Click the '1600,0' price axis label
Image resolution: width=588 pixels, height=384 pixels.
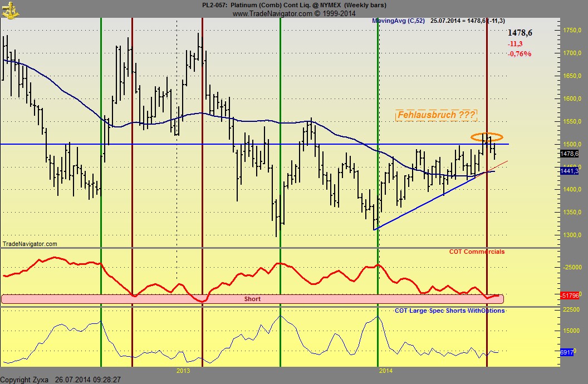(572, 99)
